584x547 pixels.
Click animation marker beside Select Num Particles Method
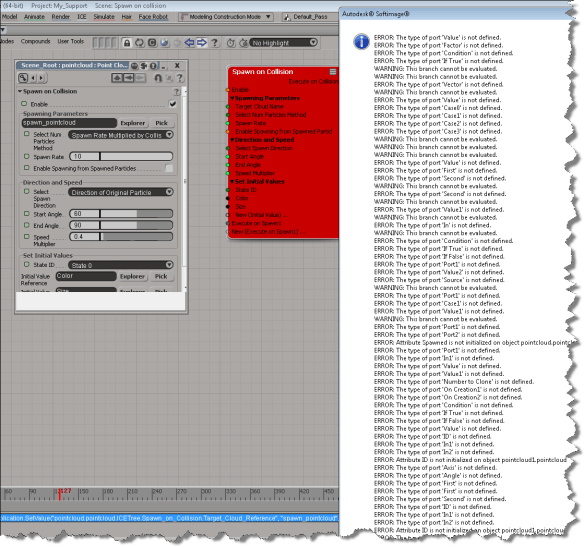26,134
